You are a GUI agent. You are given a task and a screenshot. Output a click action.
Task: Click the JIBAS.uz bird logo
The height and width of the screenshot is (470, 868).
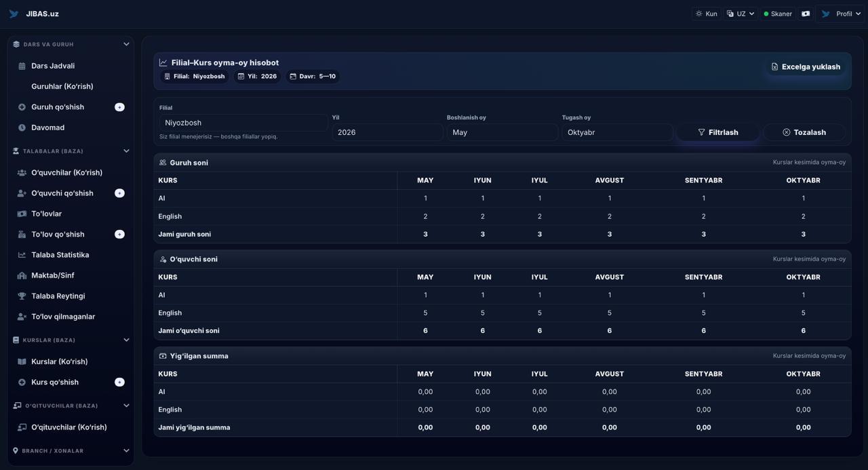point(14,14)
